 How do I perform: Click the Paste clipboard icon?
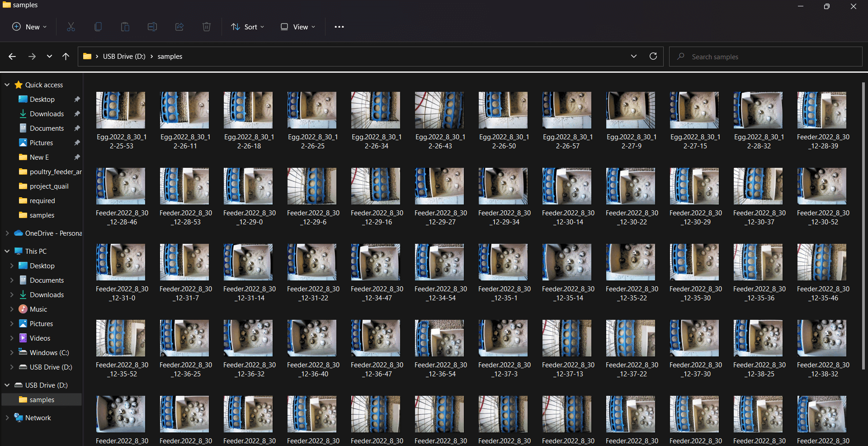click(x=125, y=27)
